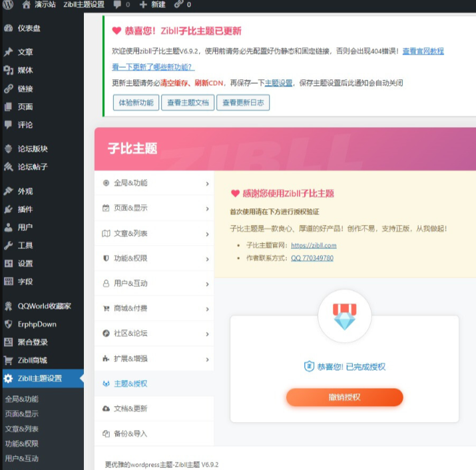Click the comments bubble icon in admin bar
This screenshot has height=470, width=476.
tap(118, 5)
